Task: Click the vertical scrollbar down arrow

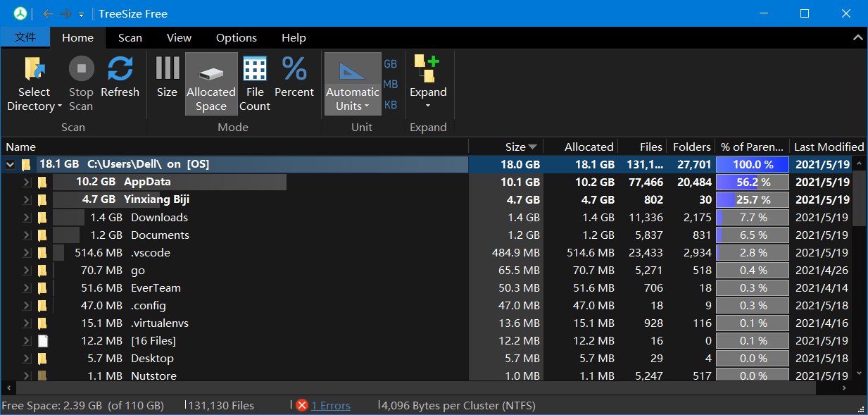Action: point(860,373)
